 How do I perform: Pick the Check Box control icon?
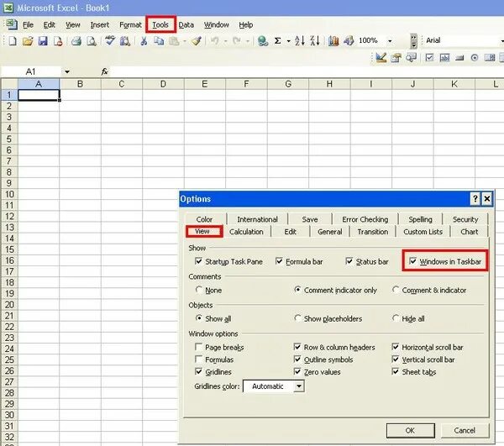[429, 58]
